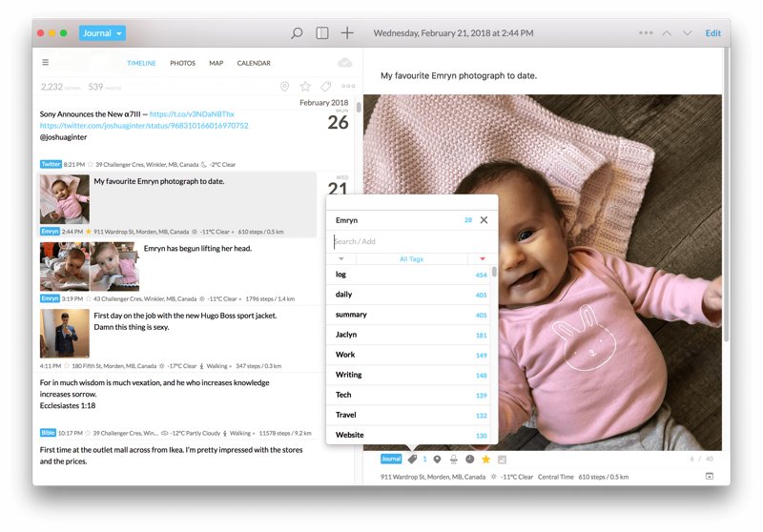Image resolution: width=763 pixels, height=532 pixels.
Task: Click the 911 Wardrop St address in footer
Action: pyautogui.click(x=433, y=477)
